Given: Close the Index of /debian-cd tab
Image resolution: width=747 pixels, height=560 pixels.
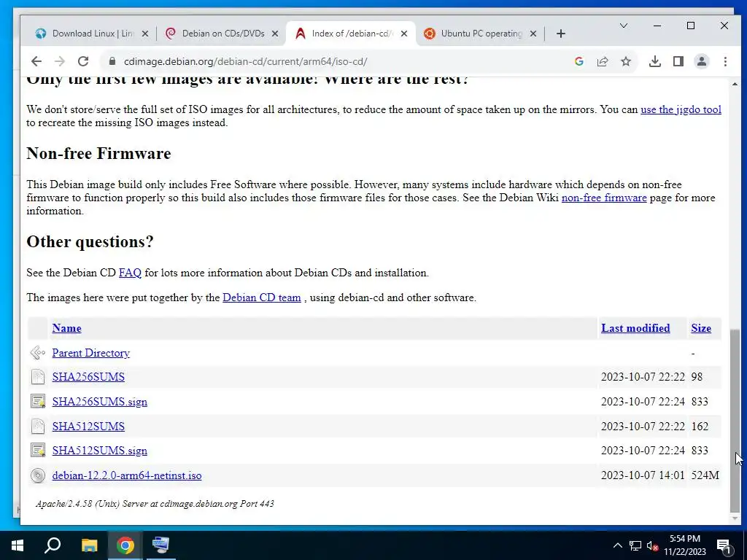Looking at the screenshot, I should coord(404,34).
